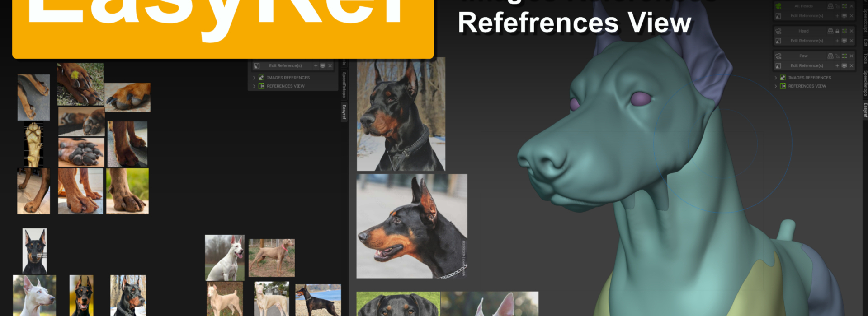Expand REFERENCES VIEW in the sculpt viewport panel

pyautogui.click(x=776, y=86)
